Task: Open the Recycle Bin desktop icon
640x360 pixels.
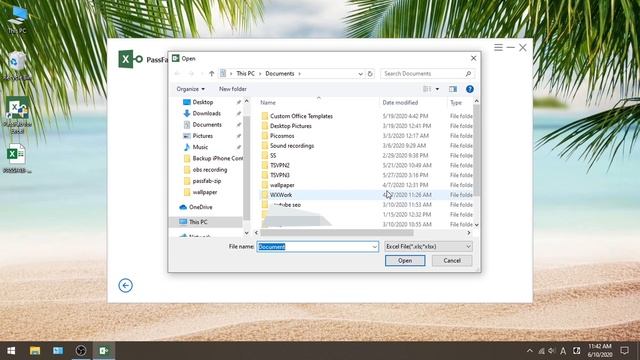Action: pyautogui.click(x=17, y=64)
